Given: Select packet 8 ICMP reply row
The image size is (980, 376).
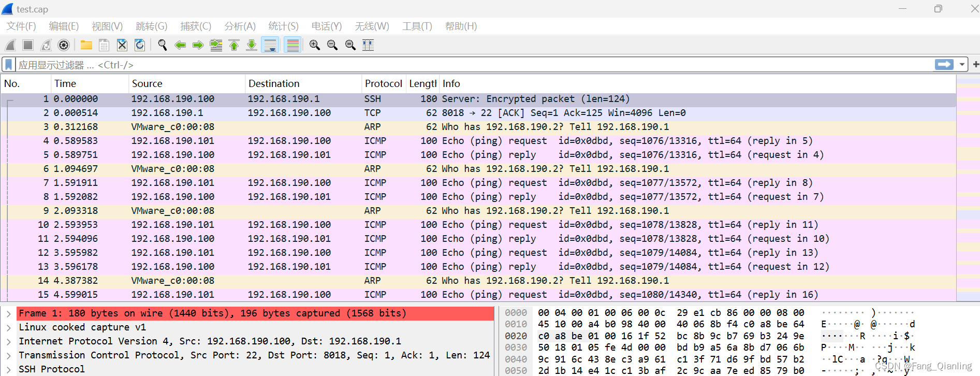Looking at the screenshot, I should pos(478,197).
